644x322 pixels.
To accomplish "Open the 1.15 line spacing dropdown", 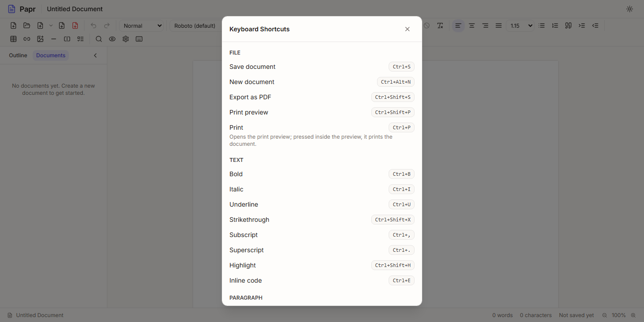I will pos(520,25).
